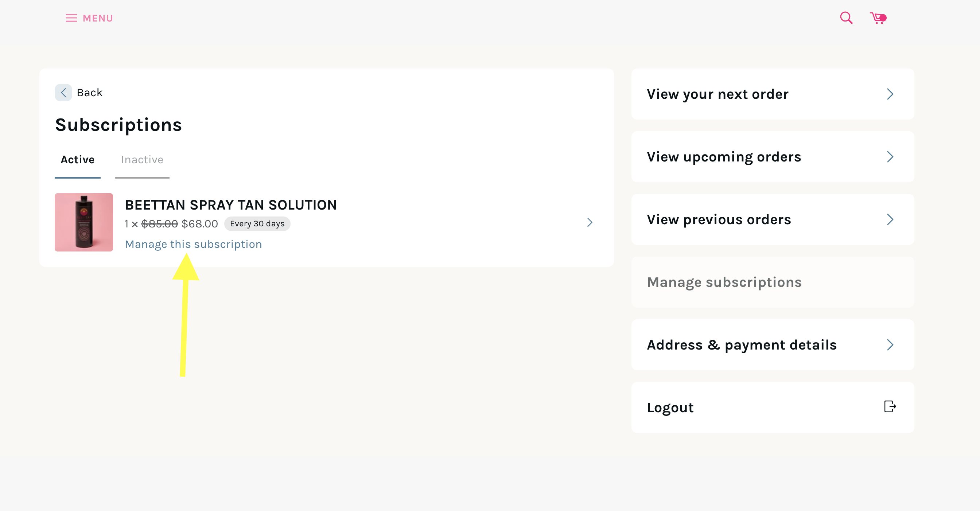Switch to the Active tab
Viewport: 980px width, 511px height.
pyautogui.click(x=78, y=160)
